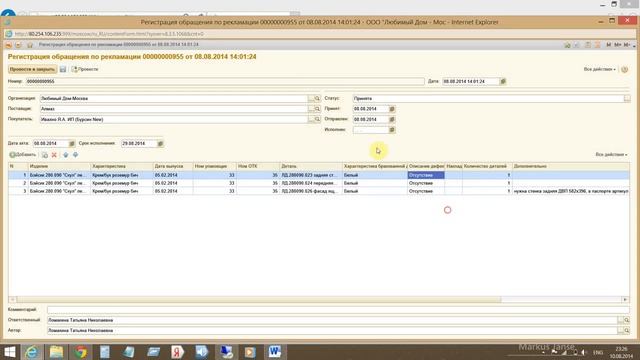640x360 pixels.
Task: Click the back navigation arrow icon
Action: pos(9,44)
